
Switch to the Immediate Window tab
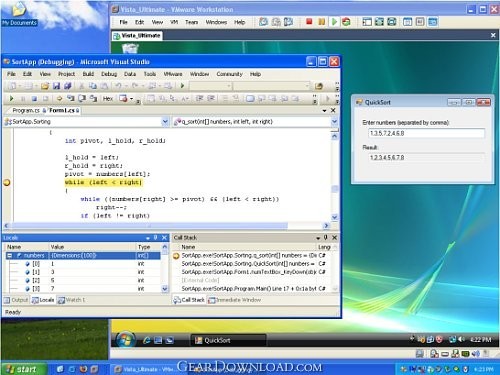(x=235, y=300)
